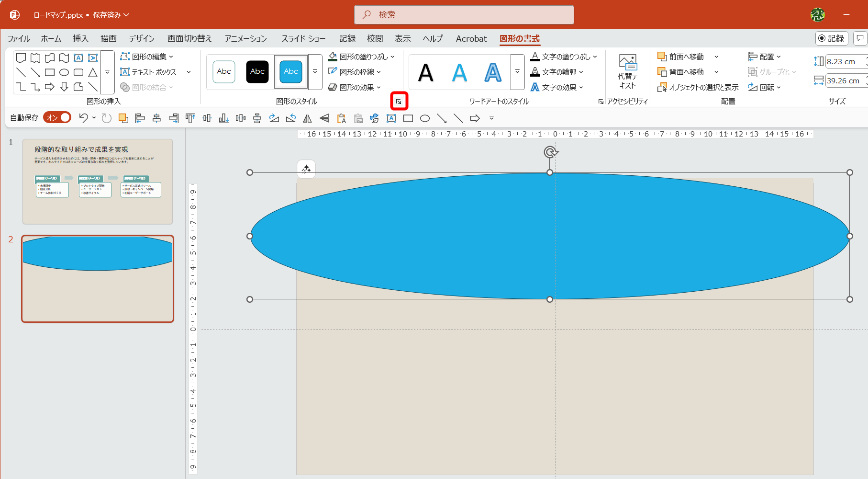Switch to the 画面切り替え tab
Viewport: 868px width, 479px height.
click(x=189, y=39)
